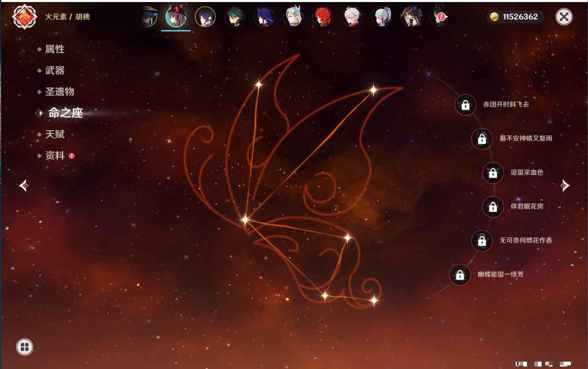Select the purple-haired Raiden Shogun avatar
The width and height of the screenshot is (588, 369).
tap(264, 17)
